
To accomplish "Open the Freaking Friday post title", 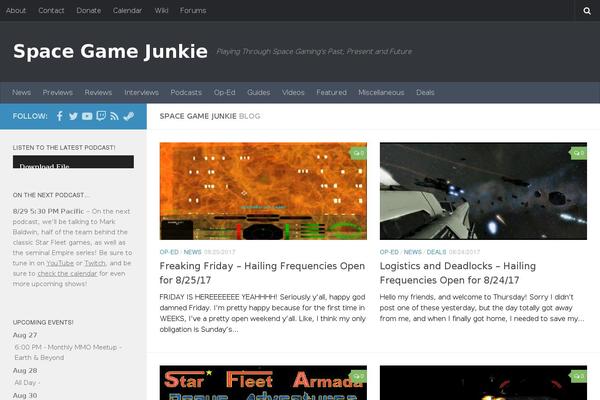I will 262,273.
